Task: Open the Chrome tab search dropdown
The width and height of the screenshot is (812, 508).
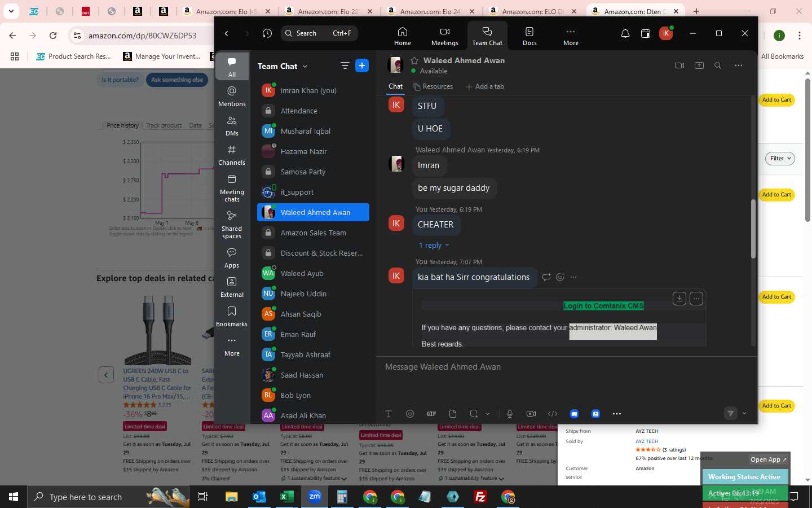Action: click(x=11, y=11)
